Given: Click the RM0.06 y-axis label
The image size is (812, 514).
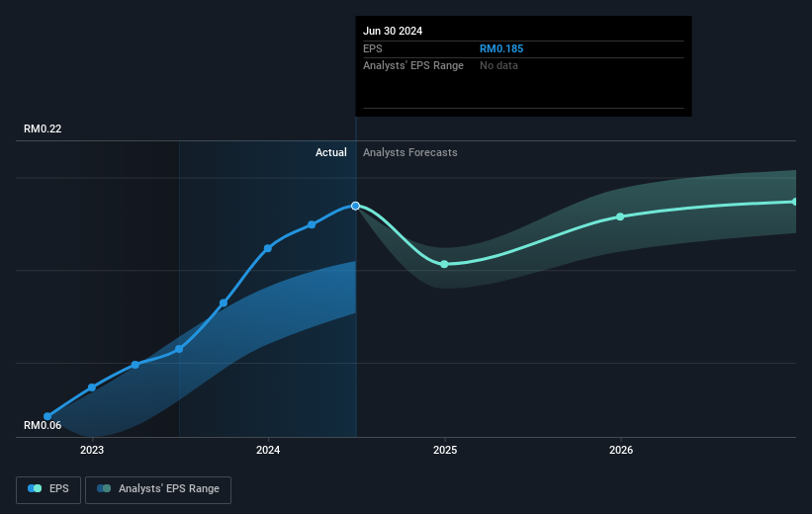Looking at the screenshot, I should pyautogui.click(x=43, y=425).
